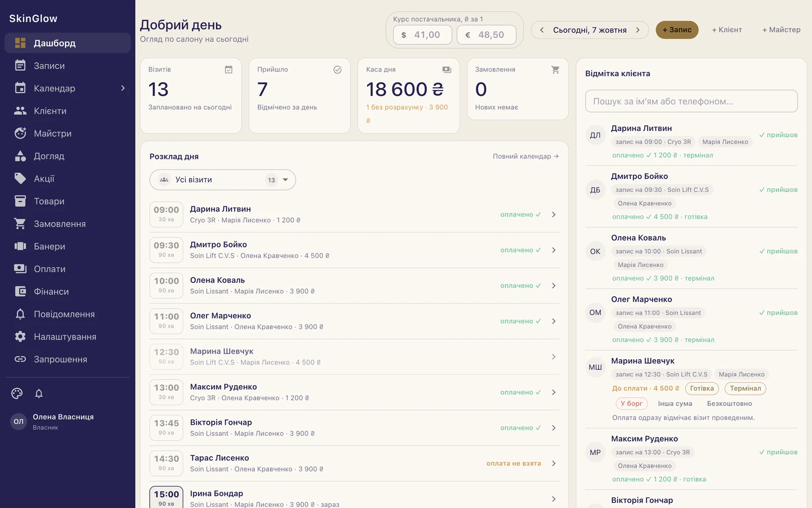Click the client search field
Image resolution: width=812 pixels, height=508 pixels.
[691, 101]
